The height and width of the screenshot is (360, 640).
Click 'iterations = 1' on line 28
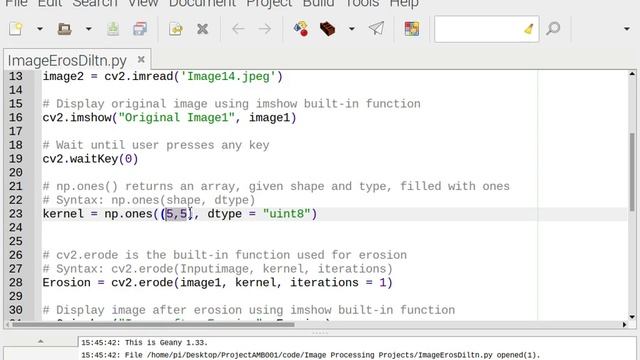338,282
